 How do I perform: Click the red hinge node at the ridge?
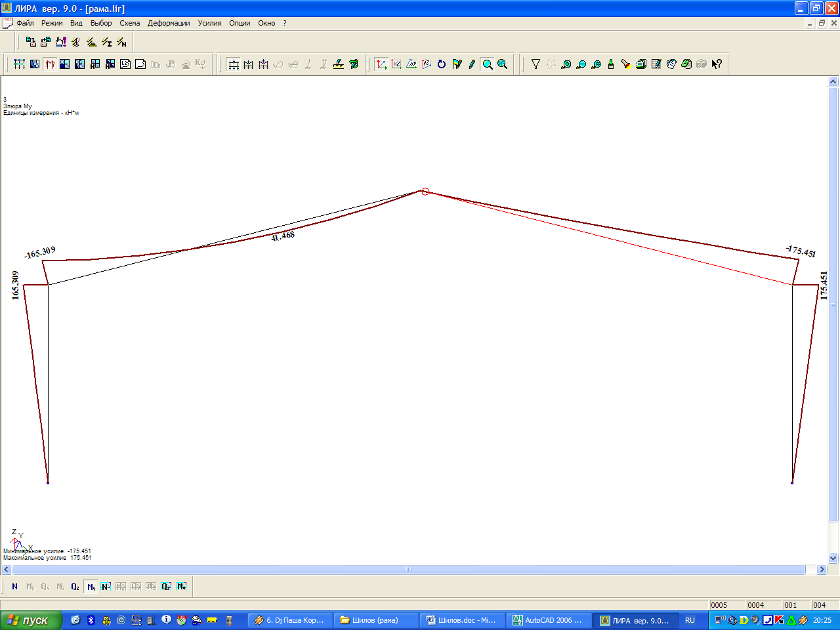[425, 192]
